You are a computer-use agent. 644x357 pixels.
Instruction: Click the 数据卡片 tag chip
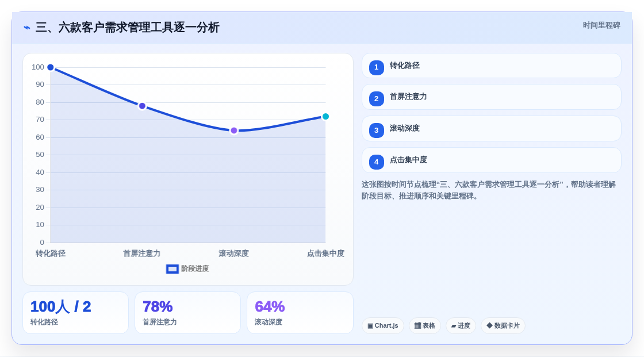(x=503, y=326)
